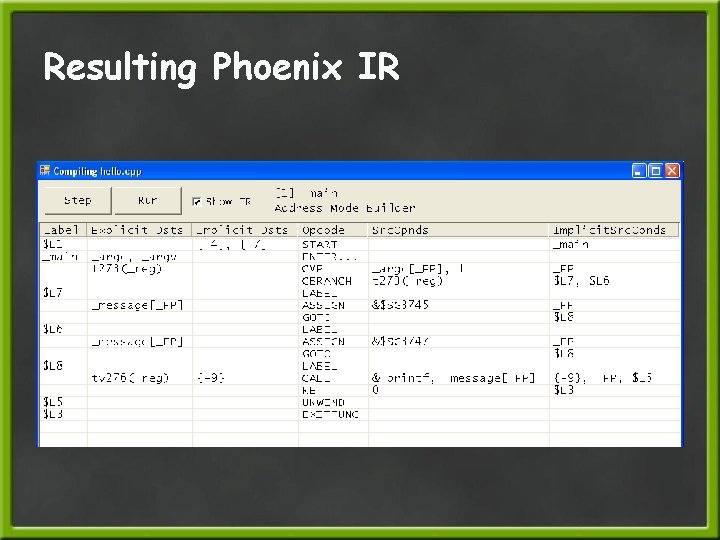The width and height of the screenshot is (720, 540).
Task: Click the Compiling hello.cpp title bar text
Action: coord(97,171)
